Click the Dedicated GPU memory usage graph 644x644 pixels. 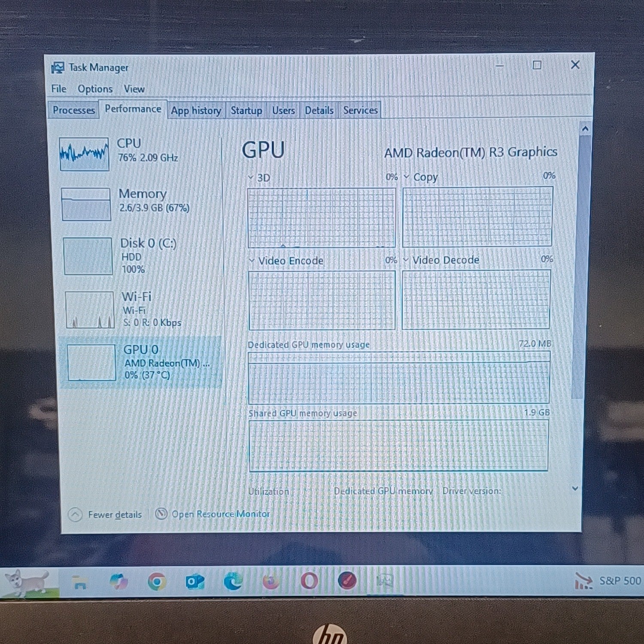click(399, 378)
